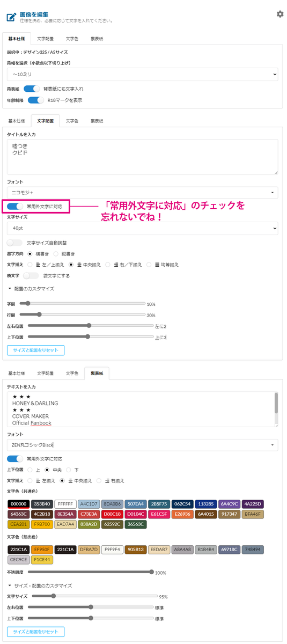Pick the orange E26936 color swatch
The width and height of the screenshot is (287, 644).
pos(182,514)
